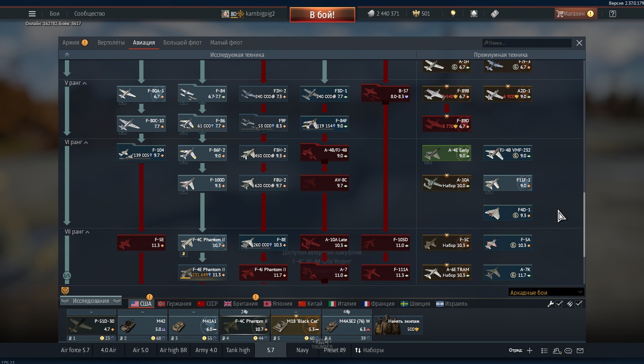
Task: Collapse the Исследования panel
Action: [91, 301]
